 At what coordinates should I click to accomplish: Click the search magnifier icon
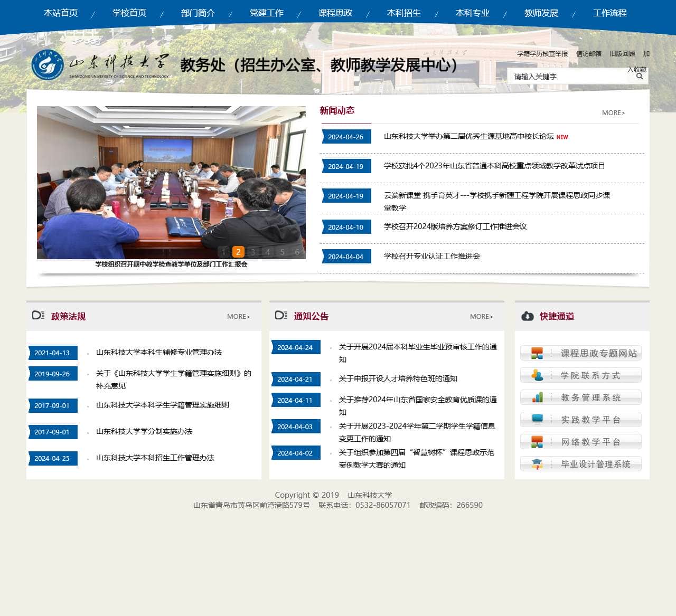click(x=640, y=77)
